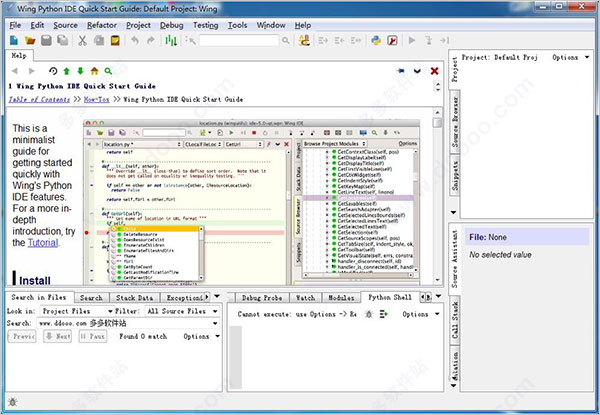Click the IDE screenshot thumbnail in the guide

[x=252, y=202]
